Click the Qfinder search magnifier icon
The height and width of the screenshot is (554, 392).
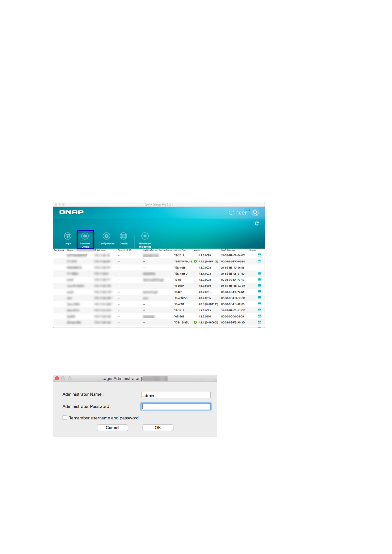[255, 213]
